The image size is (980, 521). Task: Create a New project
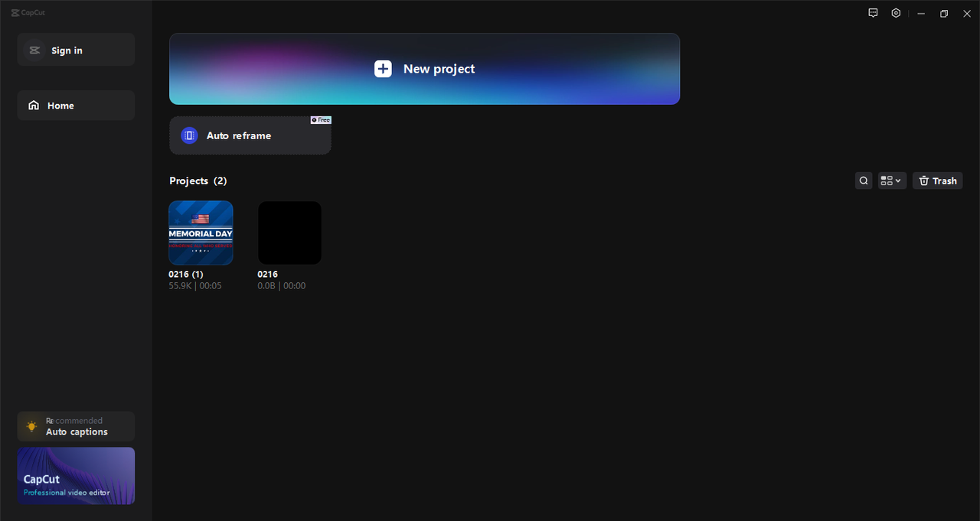point(424,69)
